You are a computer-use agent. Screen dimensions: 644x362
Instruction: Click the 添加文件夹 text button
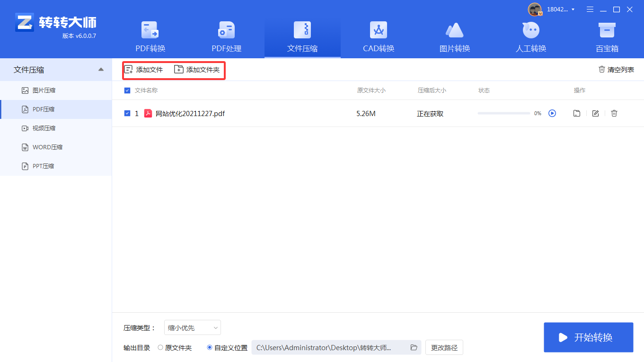(x=203, y=70)
